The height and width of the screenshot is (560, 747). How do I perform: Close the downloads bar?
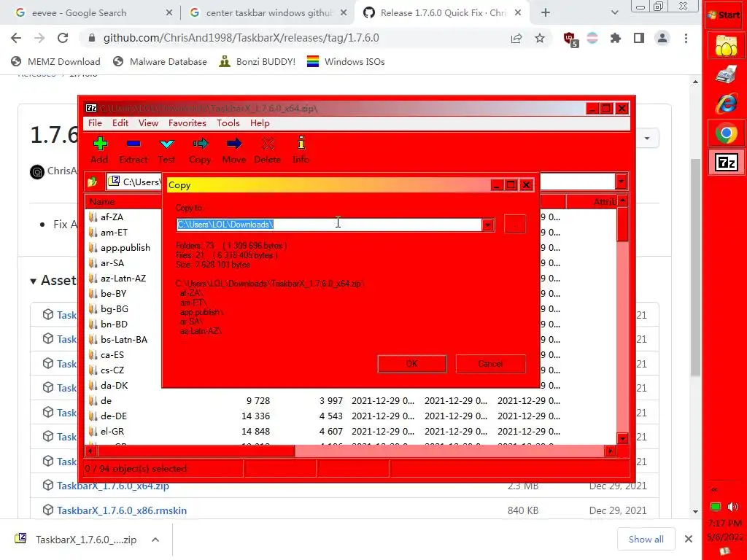[689, 539]
